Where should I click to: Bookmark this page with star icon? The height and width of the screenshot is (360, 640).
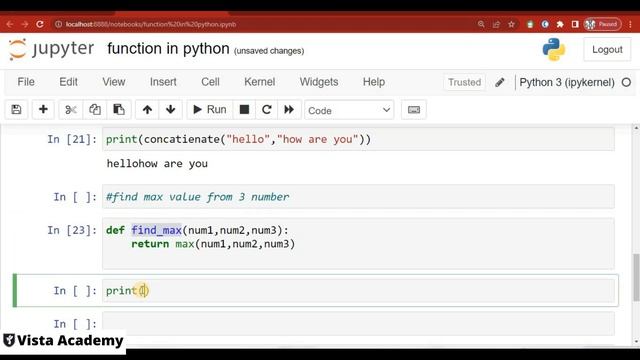[x=511, y=24]
